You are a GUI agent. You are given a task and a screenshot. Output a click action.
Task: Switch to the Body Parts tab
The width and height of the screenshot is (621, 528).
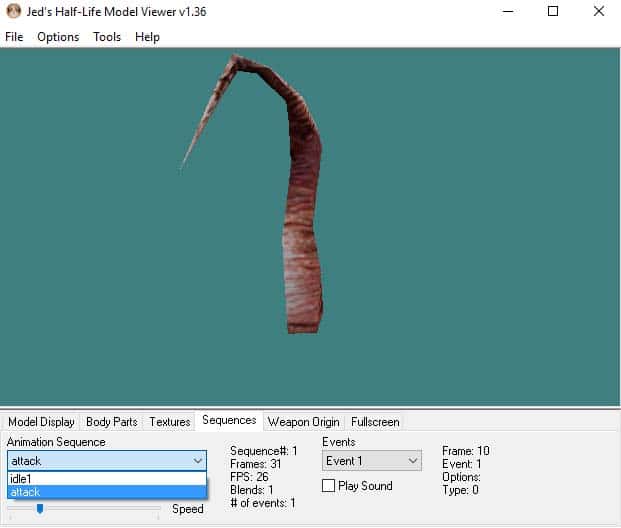(112, 422)
